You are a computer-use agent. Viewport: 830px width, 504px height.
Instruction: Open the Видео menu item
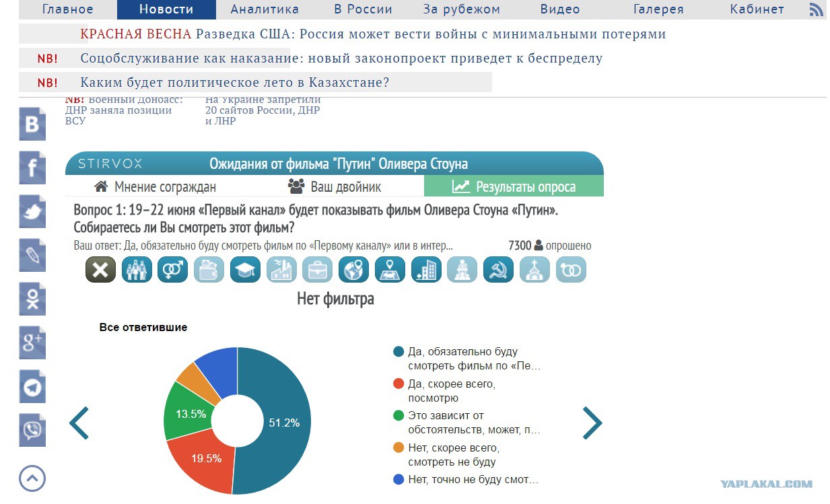[x=560, y=9]
